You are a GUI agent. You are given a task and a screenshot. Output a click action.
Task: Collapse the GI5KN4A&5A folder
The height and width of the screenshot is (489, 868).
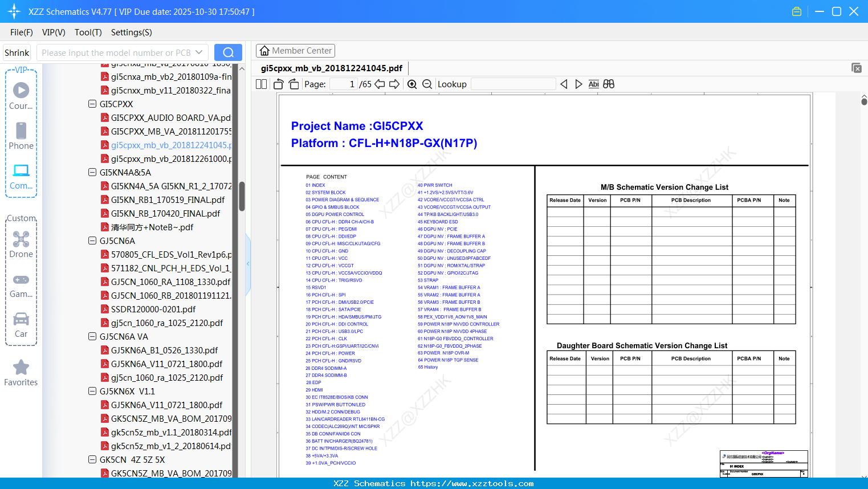(x=92, y=173)
